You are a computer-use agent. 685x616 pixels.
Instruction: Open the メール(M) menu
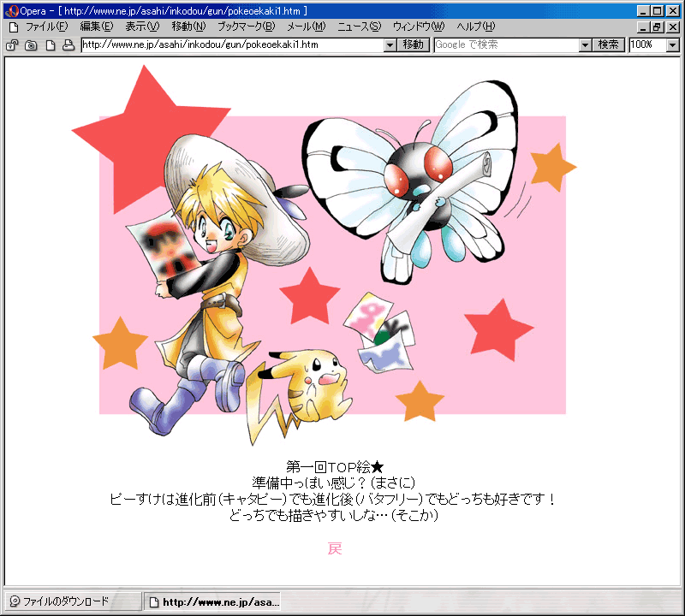click(307, 27)
